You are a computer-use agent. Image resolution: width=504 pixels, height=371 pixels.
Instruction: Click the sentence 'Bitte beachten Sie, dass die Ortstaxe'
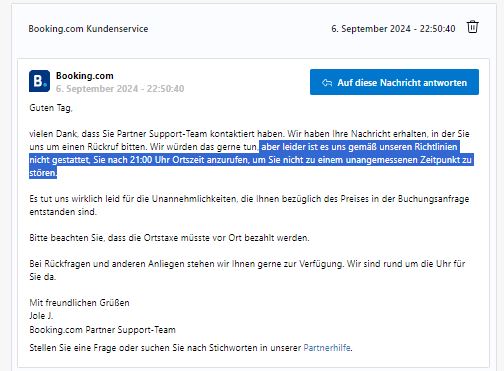tap(169, 238)
